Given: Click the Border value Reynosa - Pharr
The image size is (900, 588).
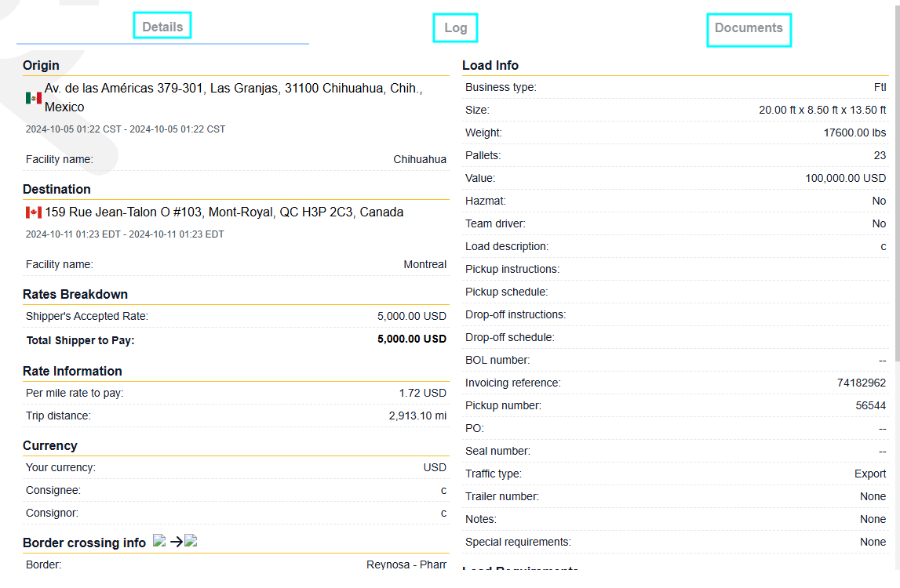Looking at the screenshot, I should pos(406,564).
